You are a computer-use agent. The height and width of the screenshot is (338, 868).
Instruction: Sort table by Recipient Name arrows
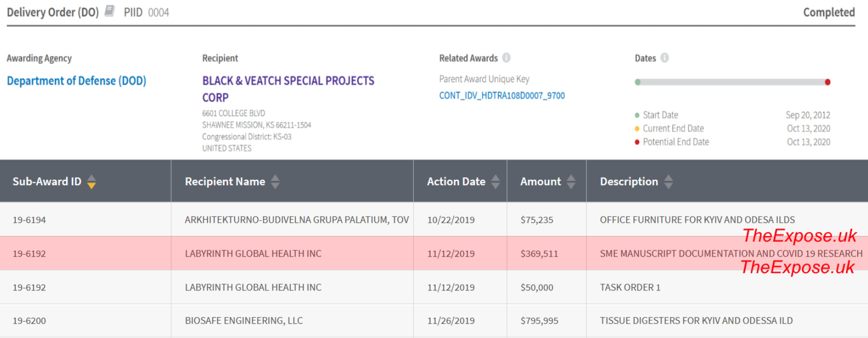coord(275,182)
